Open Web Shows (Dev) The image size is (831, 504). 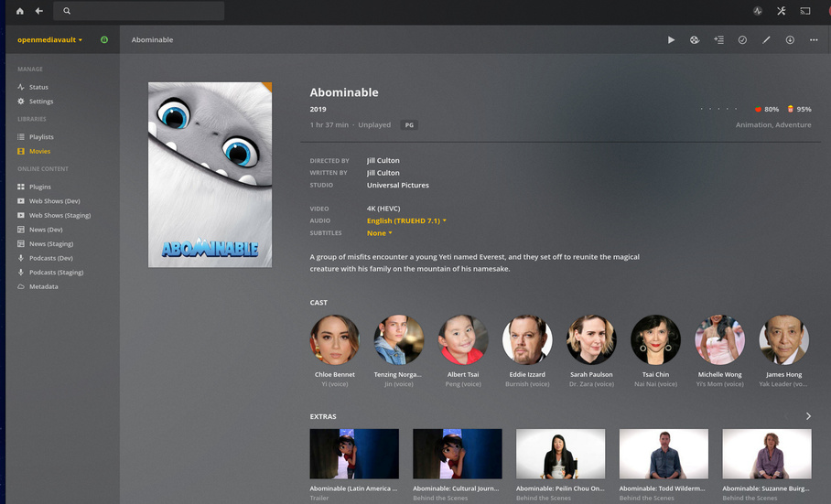pyautogui.click(x=49, y=201)
